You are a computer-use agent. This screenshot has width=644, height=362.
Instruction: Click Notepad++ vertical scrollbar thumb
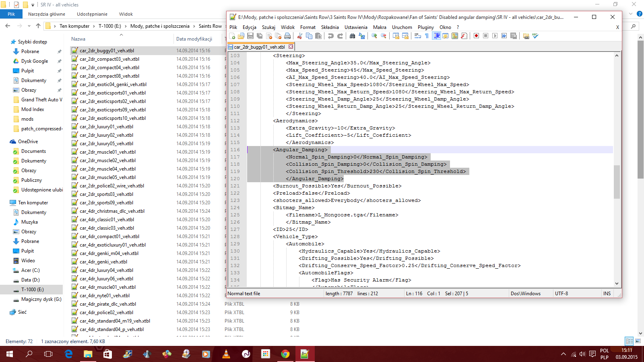point(617,182)
